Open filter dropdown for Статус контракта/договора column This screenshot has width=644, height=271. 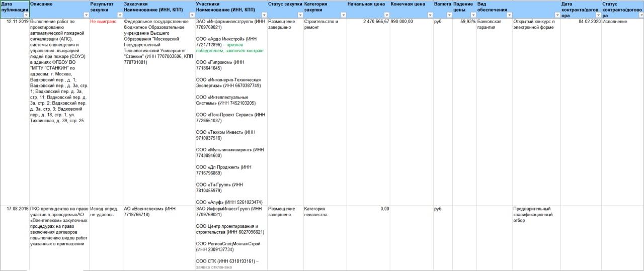(640, 15)
